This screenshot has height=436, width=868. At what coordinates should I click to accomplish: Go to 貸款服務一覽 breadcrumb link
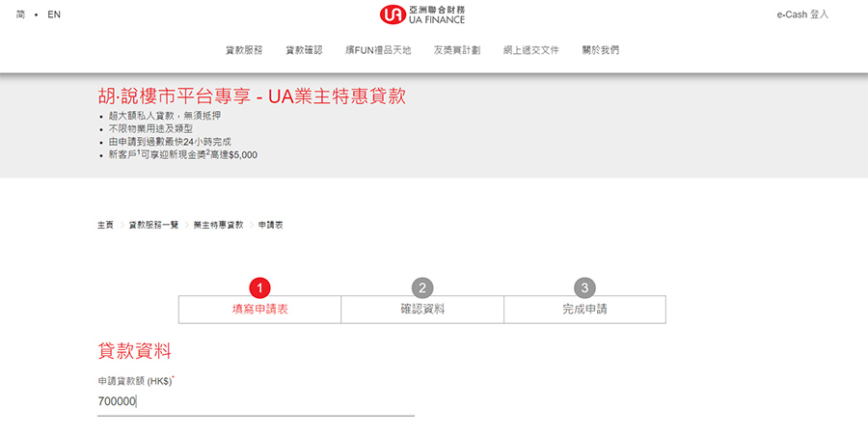click(x=153, y=225)
